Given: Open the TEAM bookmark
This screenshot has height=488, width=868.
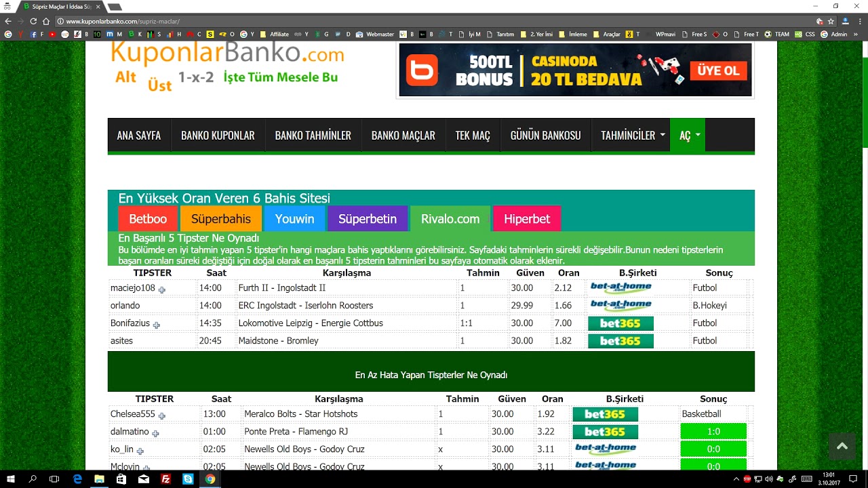Looking at the screenshot, I should tap(777, 34).
